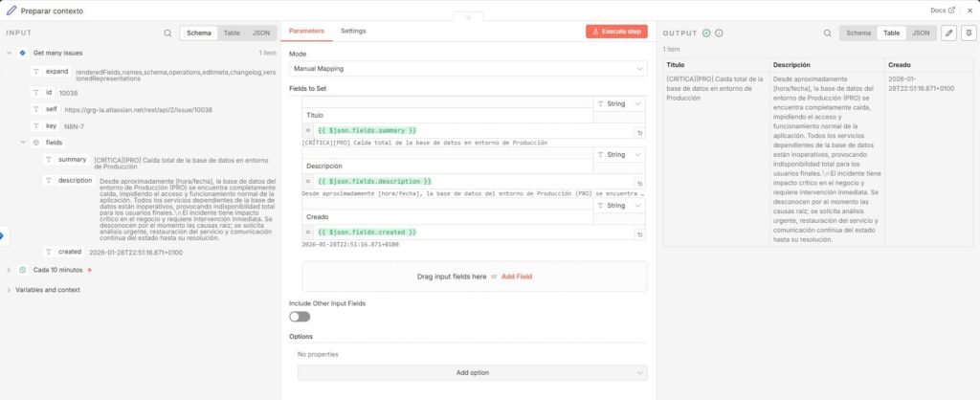
Task: Select the key field in input schema
Action: pos(45,126)
